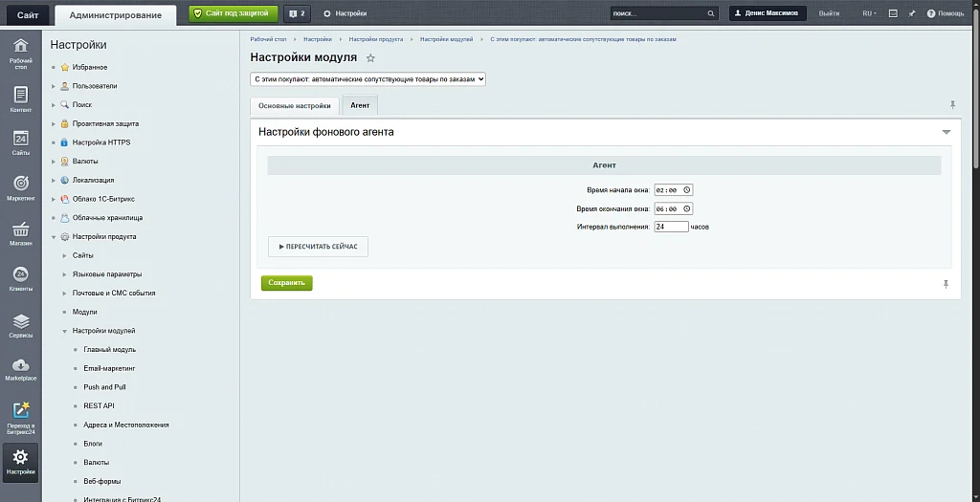Click the Пересчитать сейчас button

click(x=318, y=247)
